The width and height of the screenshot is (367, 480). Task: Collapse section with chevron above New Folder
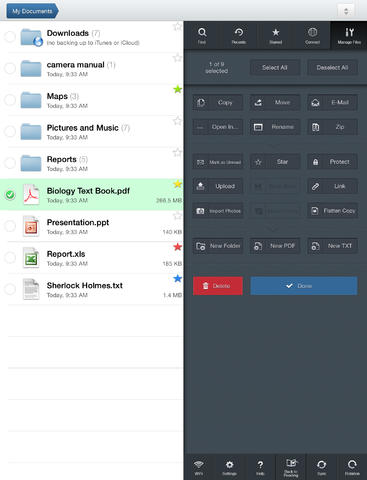(273, 229)
